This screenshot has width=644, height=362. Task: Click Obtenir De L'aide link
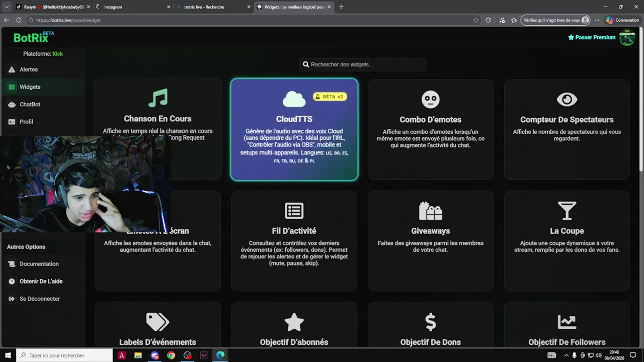[41, 282]
